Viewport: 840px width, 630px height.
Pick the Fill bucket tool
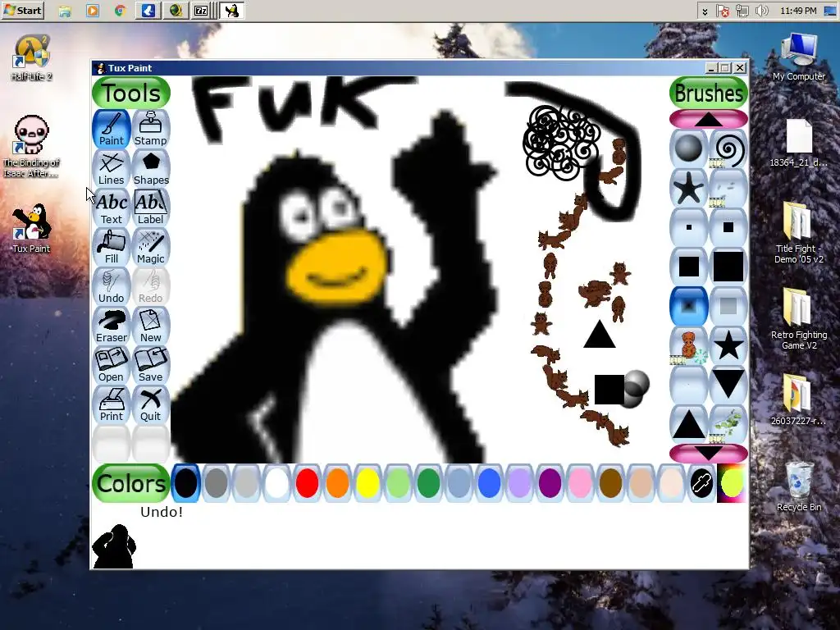tap(112, 247)
